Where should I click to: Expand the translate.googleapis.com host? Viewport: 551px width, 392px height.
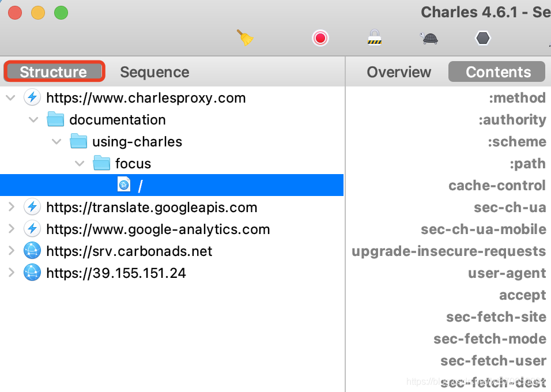click(12, 207)
